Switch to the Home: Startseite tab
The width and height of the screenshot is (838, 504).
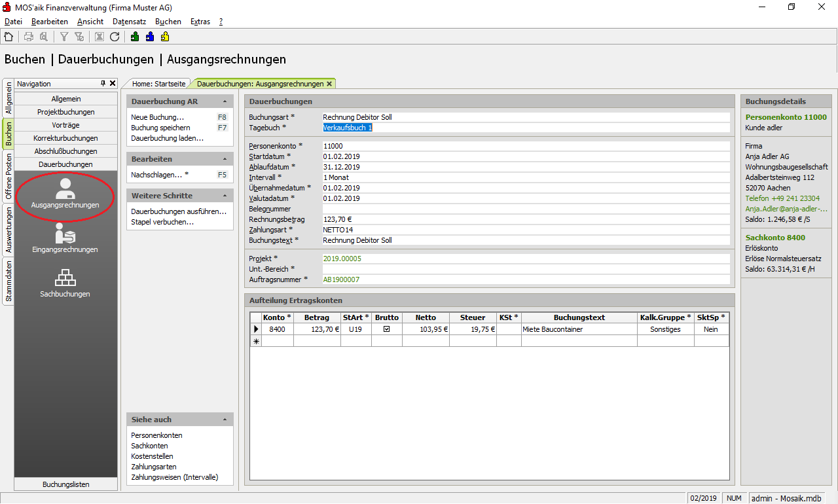point(158,84)
